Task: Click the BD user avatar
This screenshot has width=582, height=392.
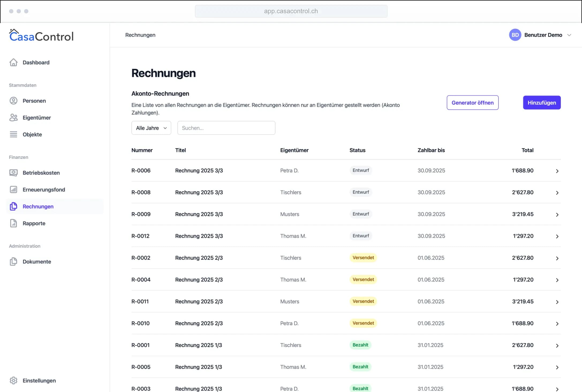Action: tap(515, 35)
